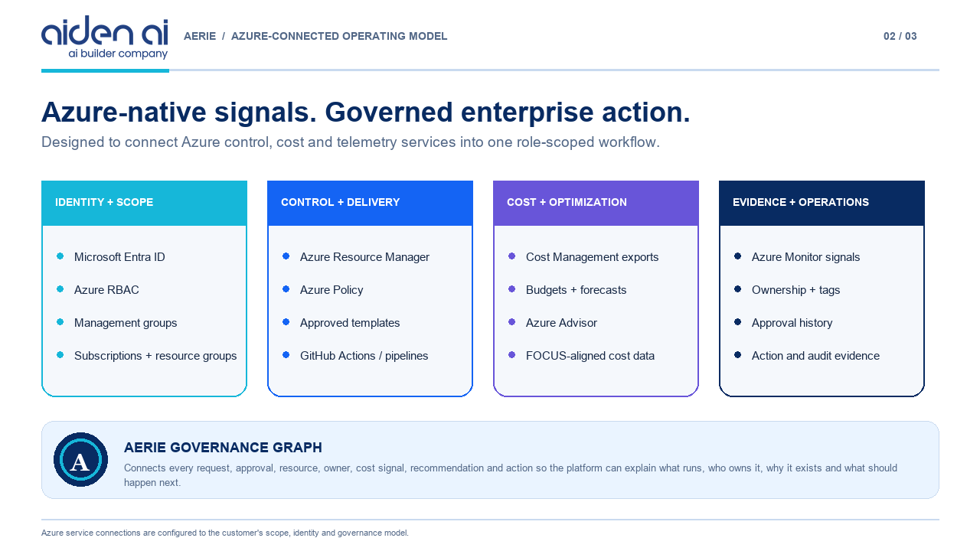
Task: Click the governance graph description paragraph
Action: [511, 475]
